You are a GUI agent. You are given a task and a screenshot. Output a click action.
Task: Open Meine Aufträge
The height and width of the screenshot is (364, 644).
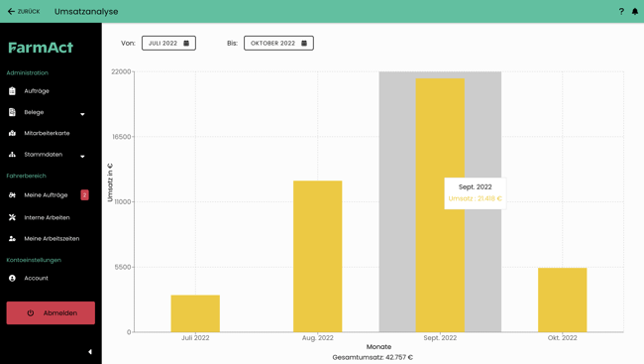pyautogui.click(x=46, y=195)
